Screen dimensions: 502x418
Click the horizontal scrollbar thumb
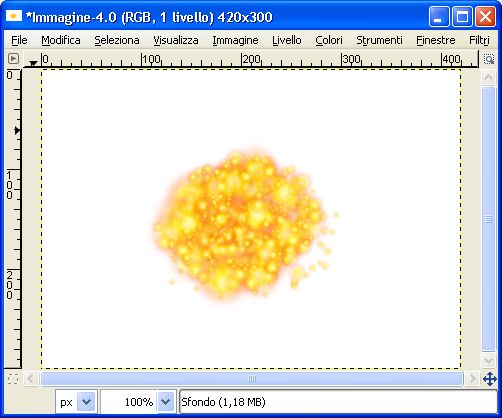(252, 379)
